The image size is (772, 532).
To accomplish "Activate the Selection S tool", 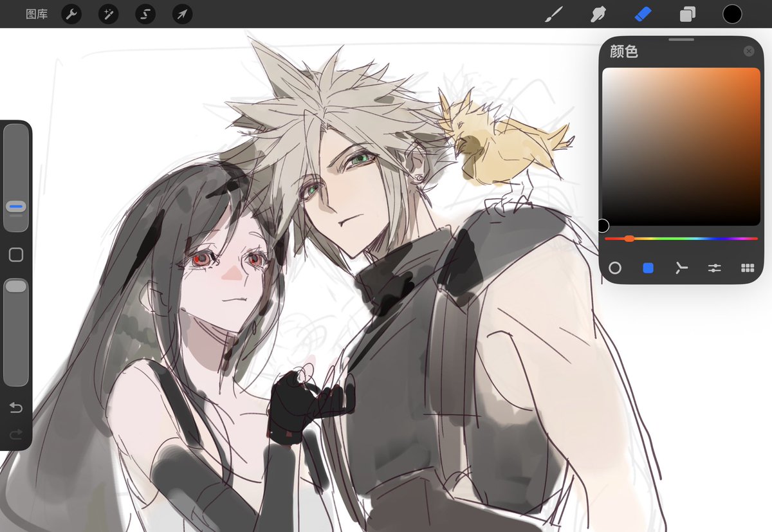I will tap(145, 14).
